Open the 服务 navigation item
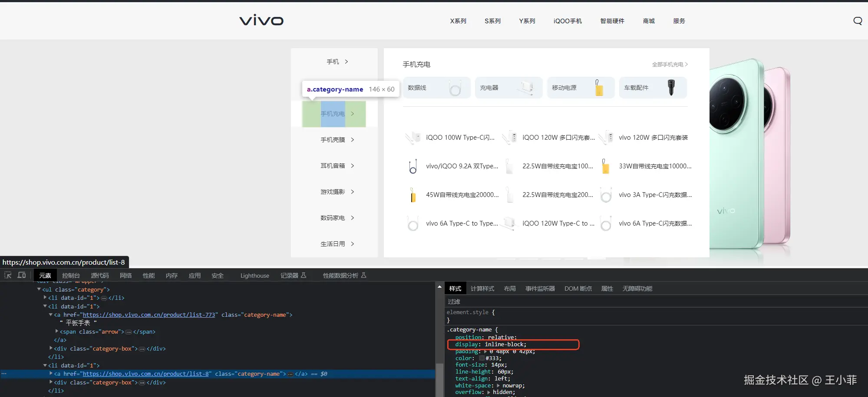The image size is (868, 397). tap(679, 21)
